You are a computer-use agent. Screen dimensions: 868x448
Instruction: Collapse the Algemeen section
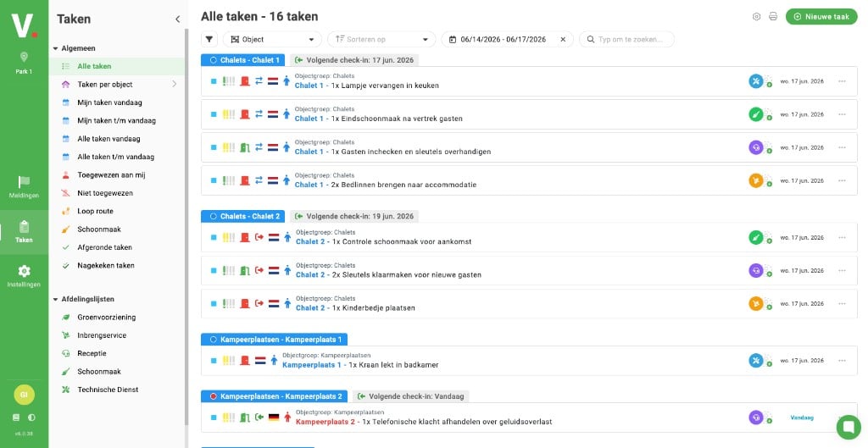click(x=55, y=48)
